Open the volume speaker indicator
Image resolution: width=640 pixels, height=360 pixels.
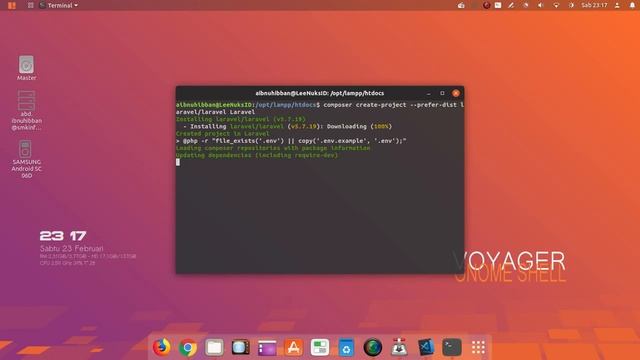(540, 5)
